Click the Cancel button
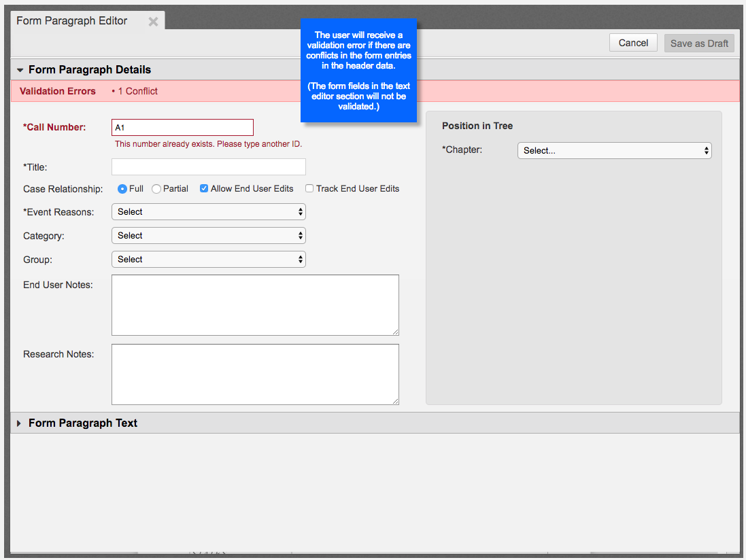The width and height of the screenshot is (746, 560). (633, 43)
